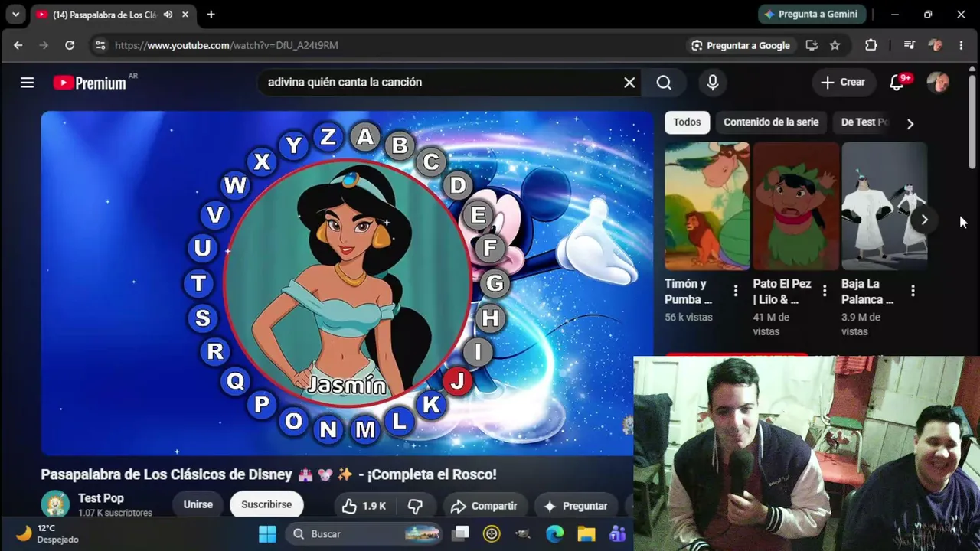The width and height of the screenshot is (980, 551).
Task: Click the Windows taskbar Buscar search box
Action: pyautogui.click(x=364, y=533)
